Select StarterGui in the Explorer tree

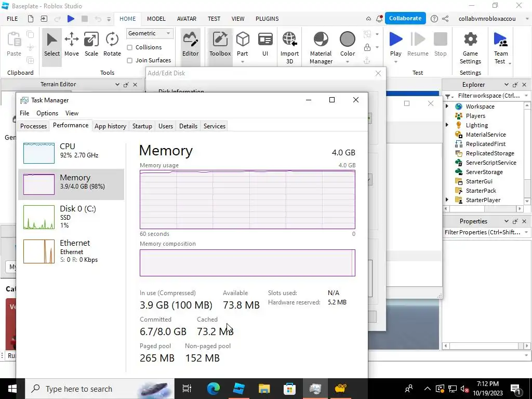pyautogui.click(x=478, y=181)
